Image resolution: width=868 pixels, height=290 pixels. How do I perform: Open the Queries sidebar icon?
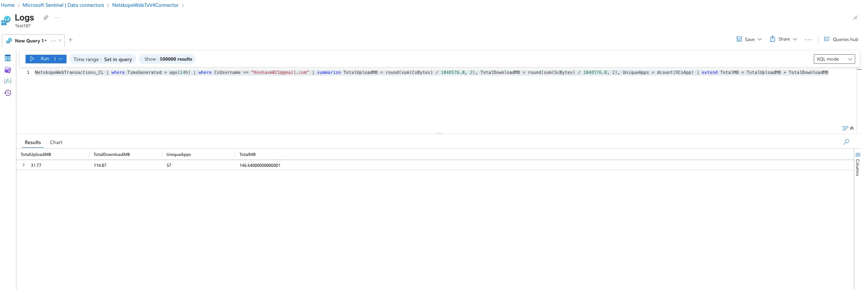click(8, 70)
